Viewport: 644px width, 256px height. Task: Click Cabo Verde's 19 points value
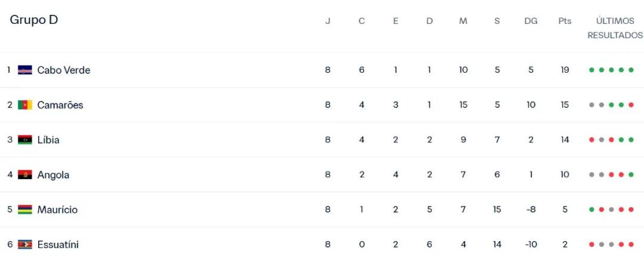(x=565, y=70)
